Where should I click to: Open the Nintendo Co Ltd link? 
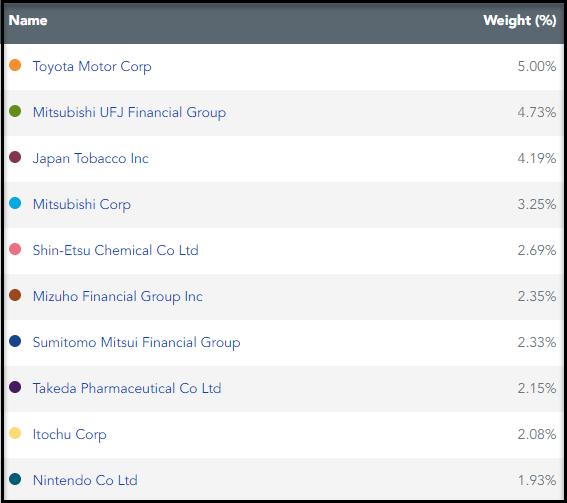[85, 480]
